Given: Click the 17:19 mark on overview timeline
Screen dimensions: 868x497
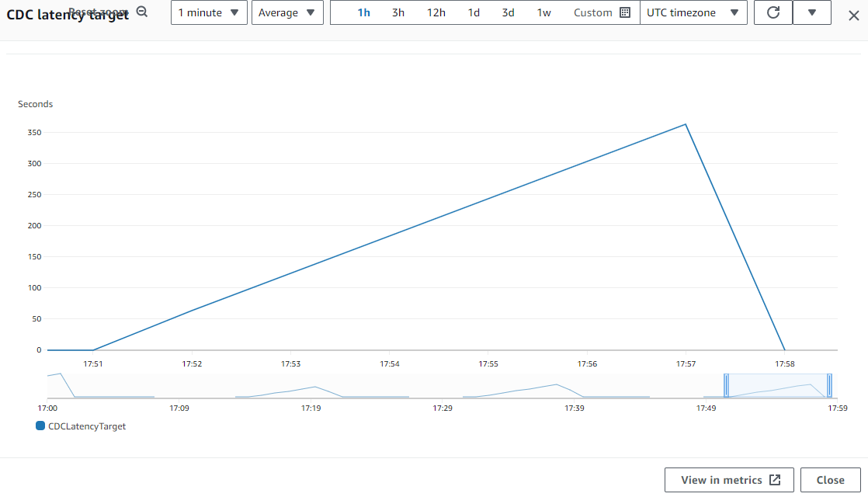Looking at the screenshot, I should (311, 408).
